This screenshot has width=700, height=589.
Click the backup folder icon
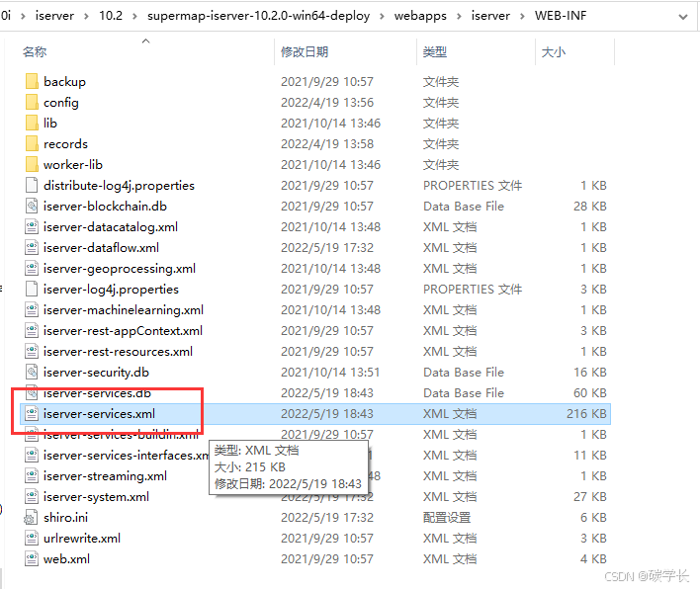click(x=31, y=81)
